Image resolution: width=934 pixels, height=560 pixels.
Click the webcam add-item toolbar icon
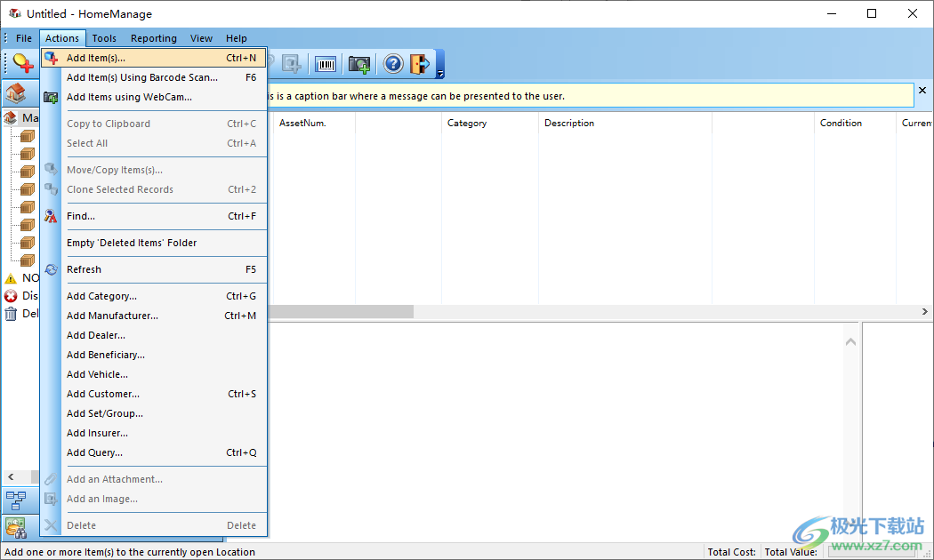coord(359,64)
